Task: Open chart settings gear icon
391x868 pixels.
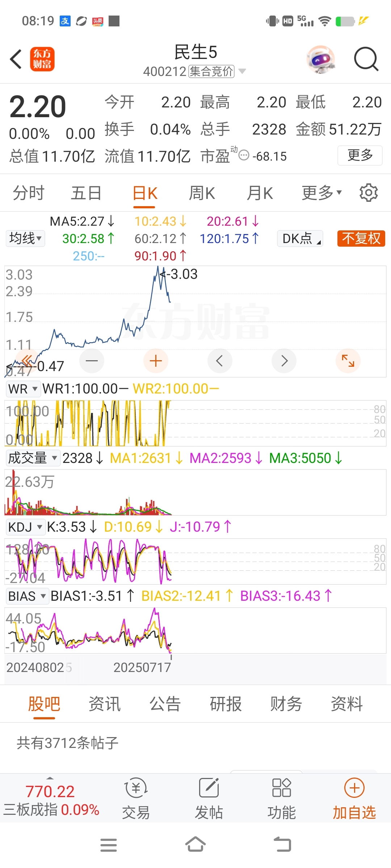Action: pyautogui.click(x=369, y=193)
